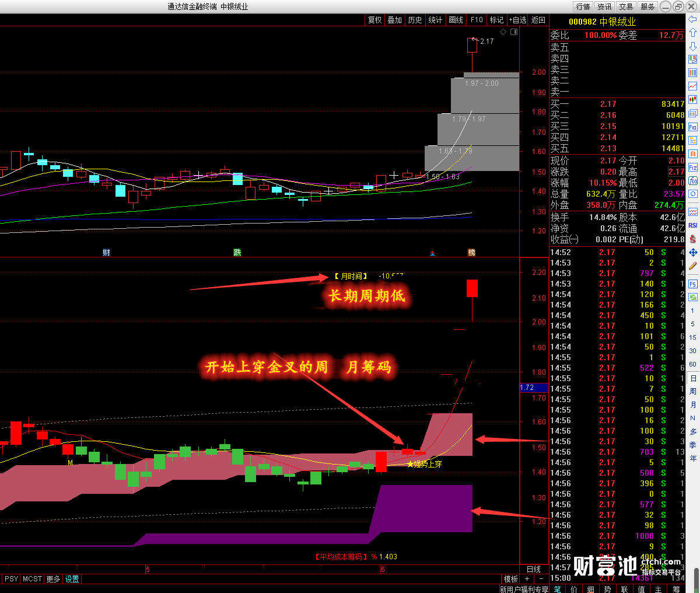Viewport: 700px width, 593px height.
Task: Switch to 30-minute period
Action: tap(693, 351)
